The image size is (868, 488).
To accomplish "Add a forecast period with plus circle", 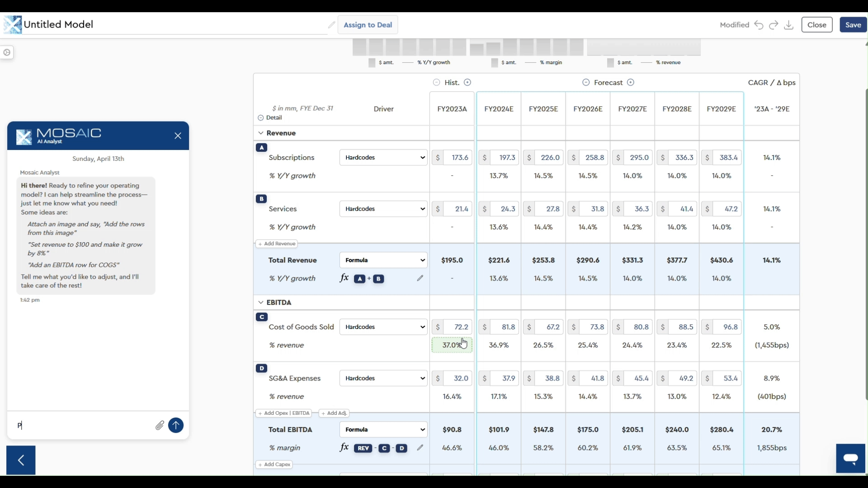I will tap(631, 82).
